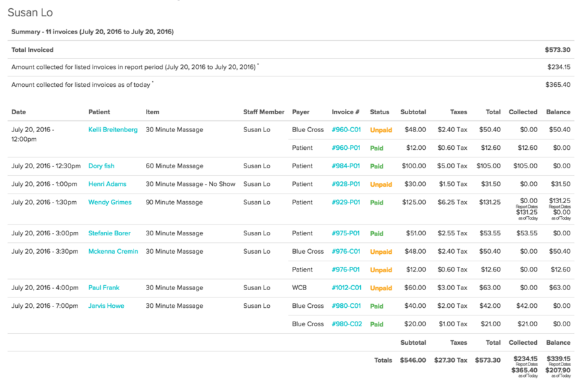Open invoice #984-P01

click(x=346, y=166)
